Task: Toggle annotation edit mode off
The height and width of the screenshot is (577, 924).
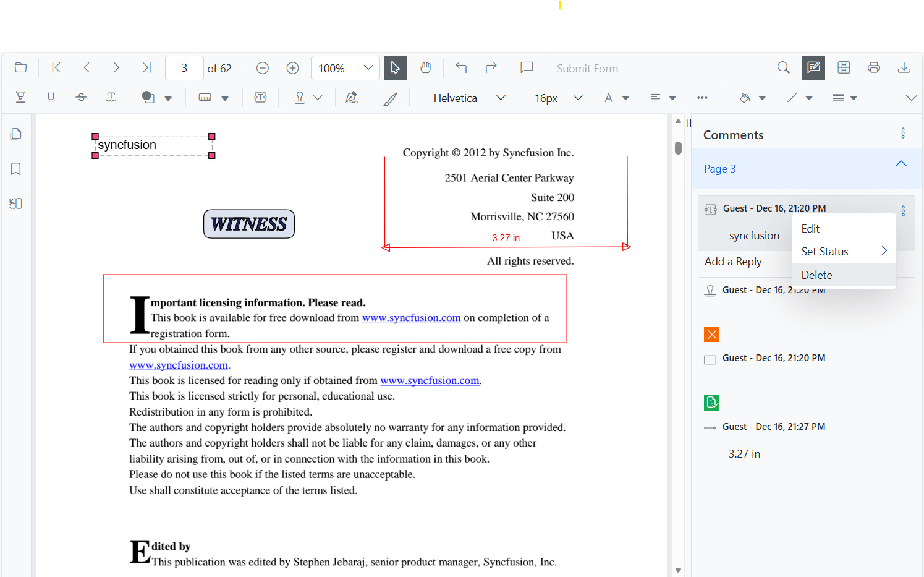Action: [813, 68]
